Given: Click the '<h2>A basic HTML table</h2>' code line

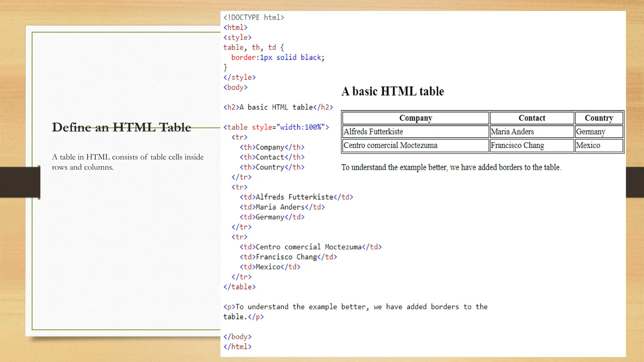Looking at the screenshot, I should click(278, 107).
